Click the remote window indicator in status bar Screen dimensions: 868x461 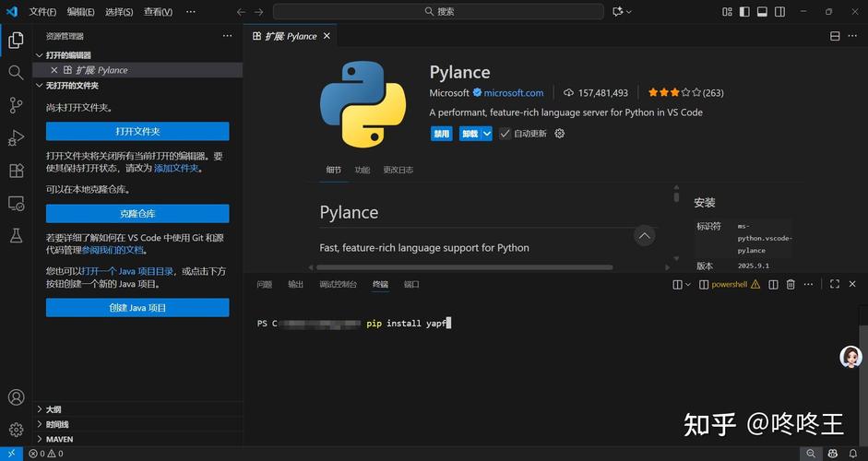tap(11, 454)
